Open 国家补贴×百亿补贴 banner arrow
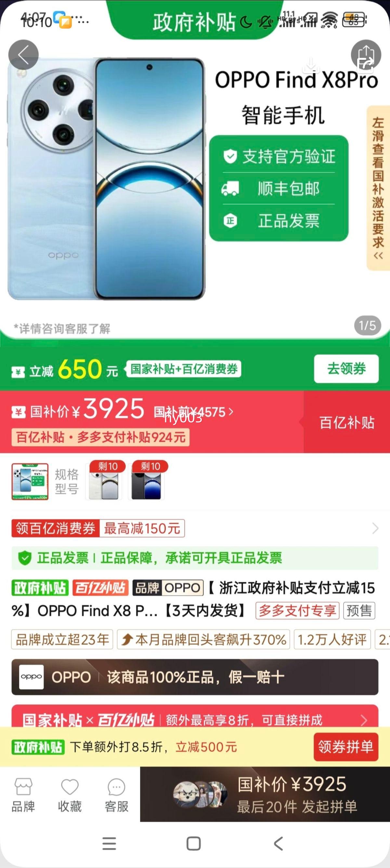This screenshot has width=390, height=868. coord(364,721)
